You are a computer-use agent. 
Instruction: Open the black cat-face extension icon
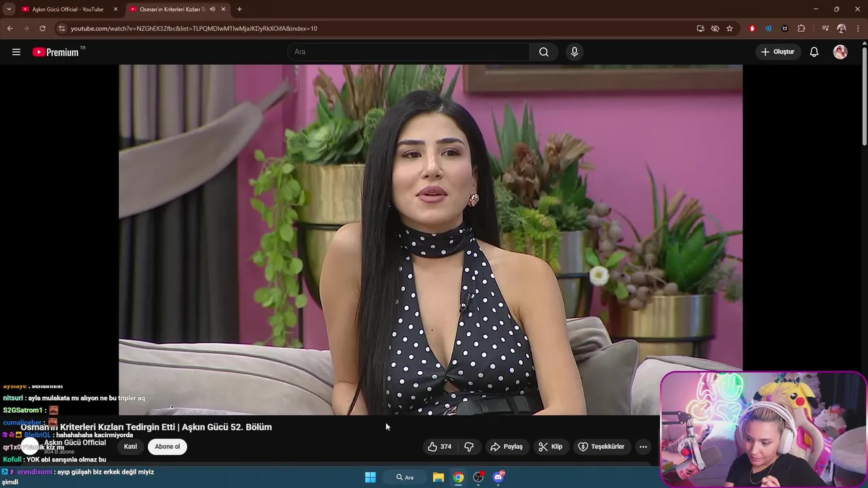[x=785, y=28]
